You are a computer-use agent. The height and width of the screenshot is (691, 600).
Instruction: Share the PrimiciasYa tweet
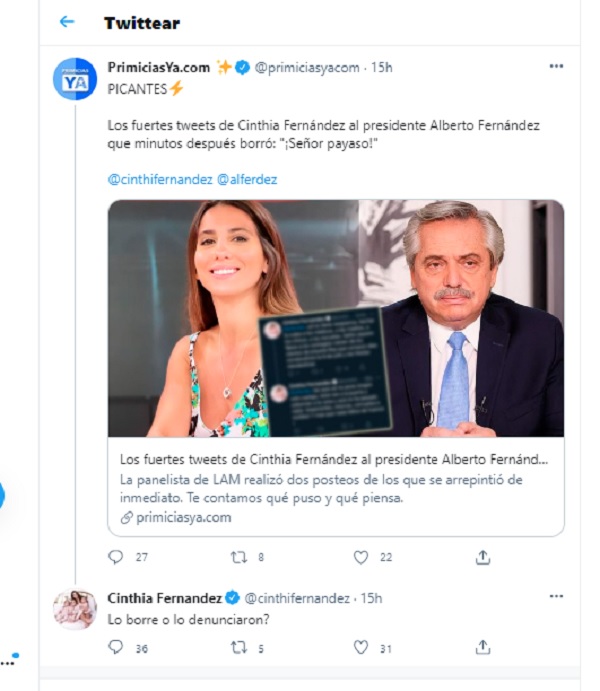tap(483, 557)
